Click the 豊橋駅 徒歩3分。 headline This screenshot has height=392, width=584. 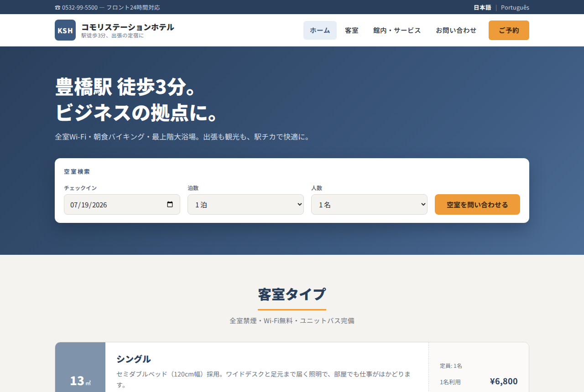pyautogui.click(x=125, y=87)
